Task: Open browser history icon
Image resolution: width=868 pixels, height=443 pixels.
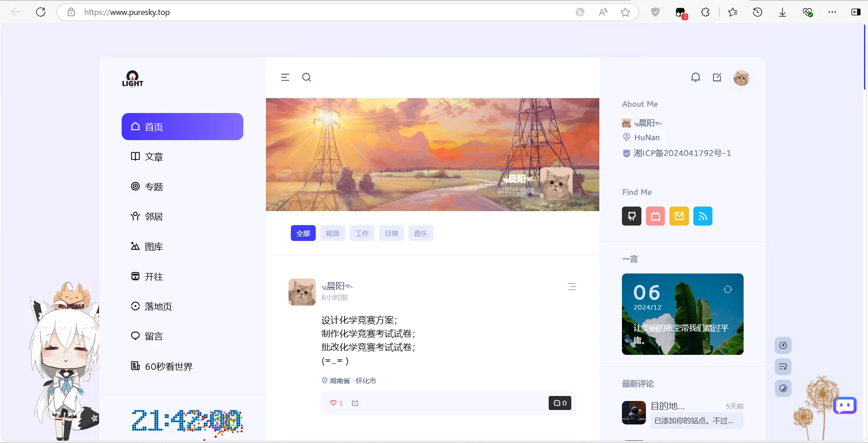Action: [x=758, y=12]
